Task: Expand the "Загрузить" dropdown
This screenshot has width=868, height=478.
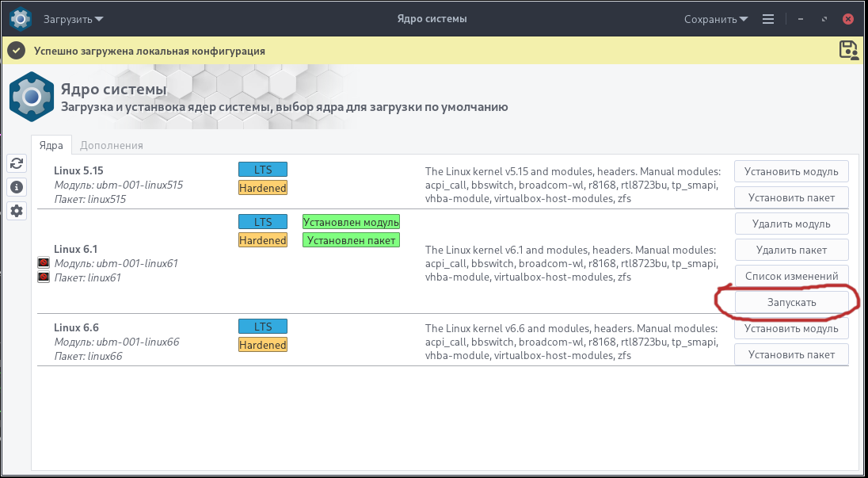Action: tap(73, 19)
